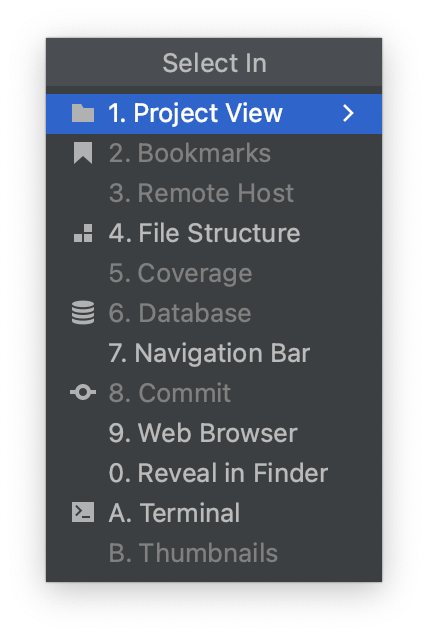Choose 2. Bookmarks from the list
The width and height of the screenshot is (428, 636).
point(214,153)
